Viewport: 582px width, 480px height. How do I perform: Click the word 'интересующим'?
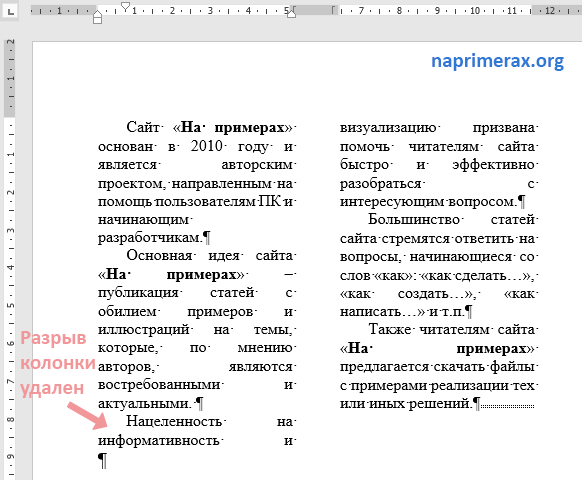click(392, 202)
